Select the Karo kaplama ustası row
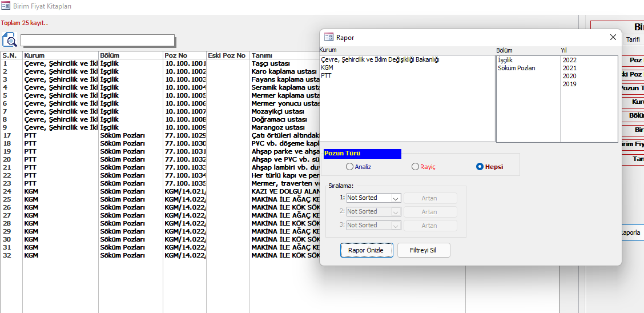The width and height of the screenshot is (644, 313). tap(160, 71)
